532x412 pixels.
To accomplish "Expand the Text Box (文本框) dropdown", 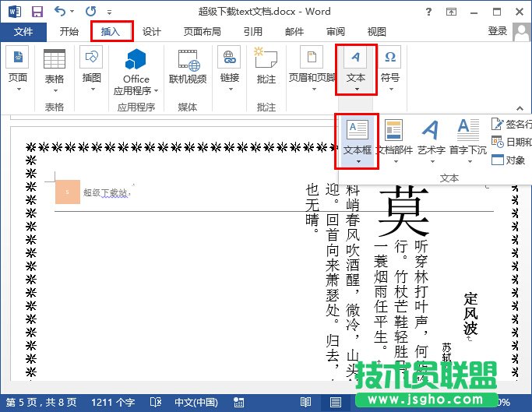I will click(x=358, y=161).
